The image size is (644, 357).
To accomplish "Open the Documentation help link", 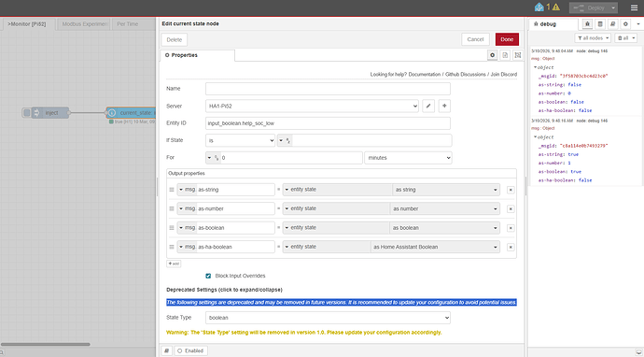I will [x=425, y=75].
